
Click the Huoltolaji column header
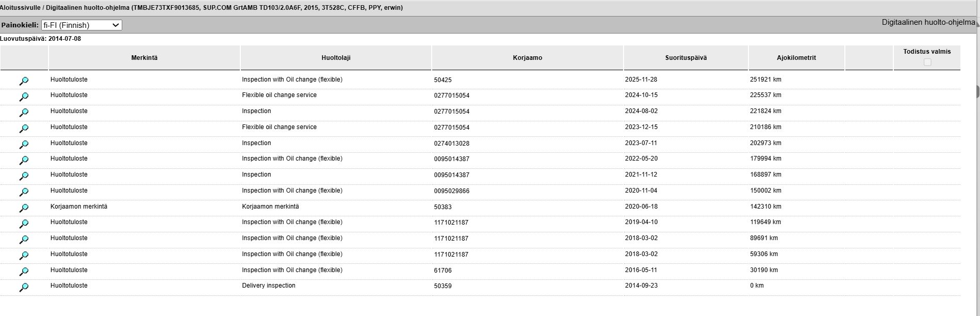pyautogui.click(x=336, y=58)
